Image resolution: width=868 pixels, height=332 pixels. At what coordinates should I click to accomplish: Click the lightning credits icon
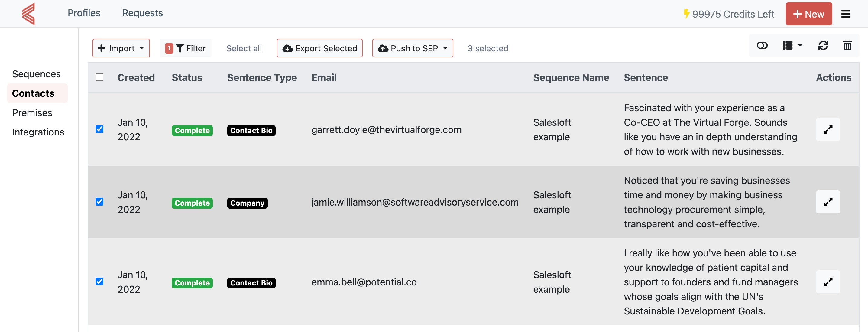(686, 14)
